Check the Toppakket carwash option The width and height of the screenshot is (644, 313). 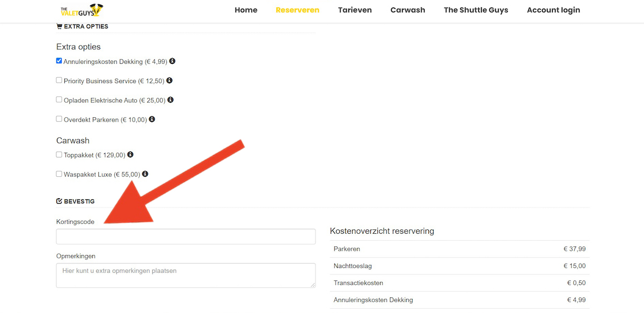(59, 154)
